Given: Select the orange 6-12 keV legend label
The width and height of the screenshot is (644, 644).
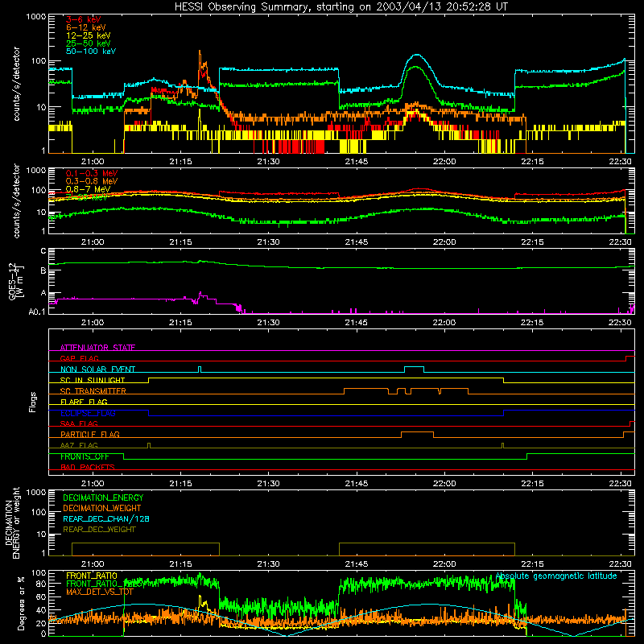Looking at the screenshot, I should (85, 27).
